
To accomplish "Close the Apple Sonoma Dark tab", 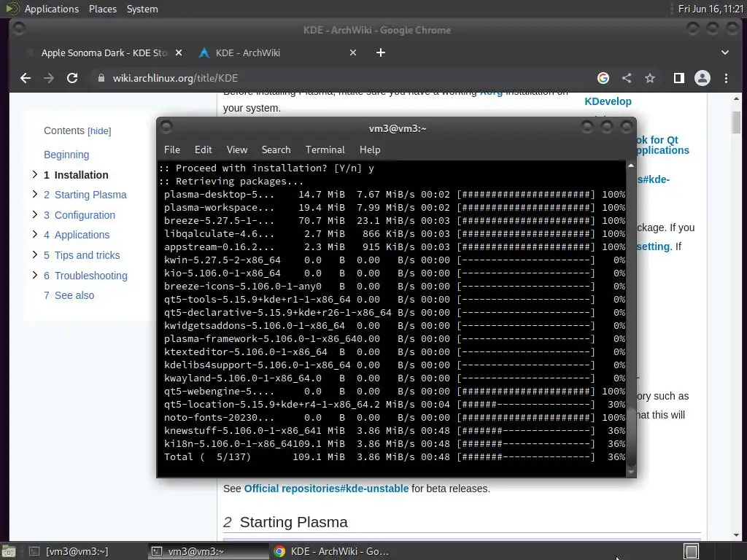I will coord(179,52).
